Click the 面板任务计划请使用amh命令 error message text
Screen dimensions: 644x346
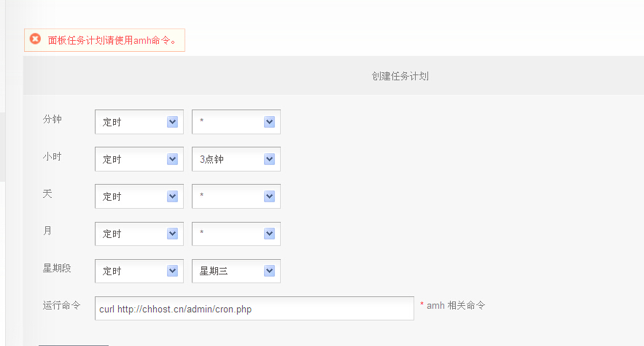point(112,40)
